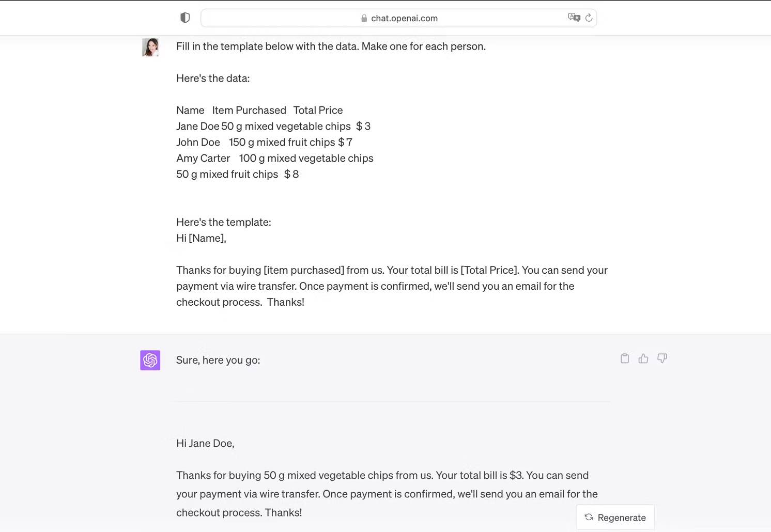Click the 'Here's the data:' line
Screen dimensions: 771x532
click(213, 78)
